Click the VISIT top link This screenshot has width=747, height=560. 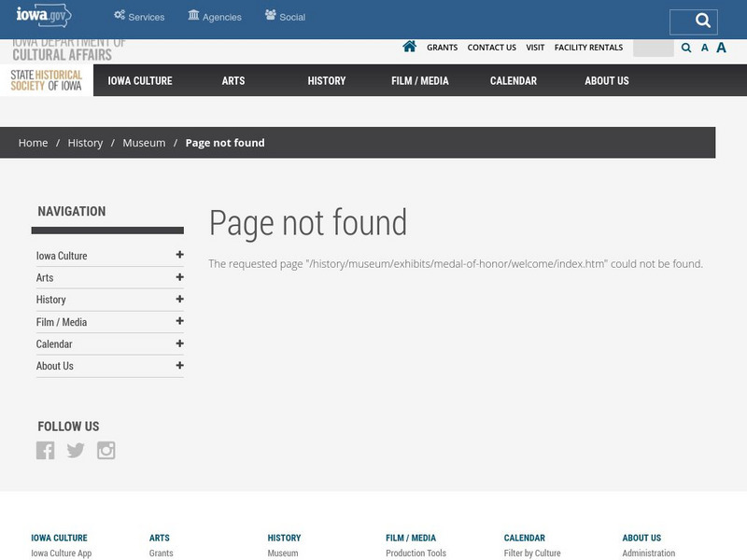click(535, 48)
